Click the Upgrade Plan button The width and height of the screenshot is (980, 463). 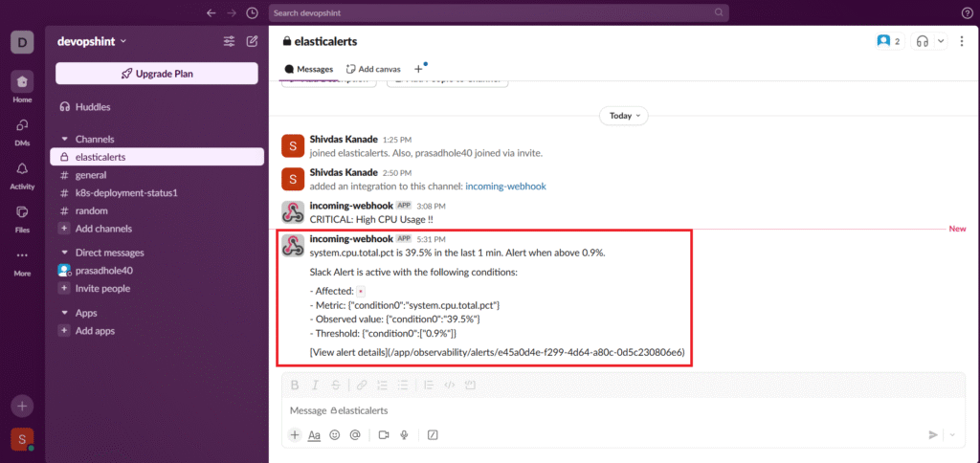click(157, 73)
